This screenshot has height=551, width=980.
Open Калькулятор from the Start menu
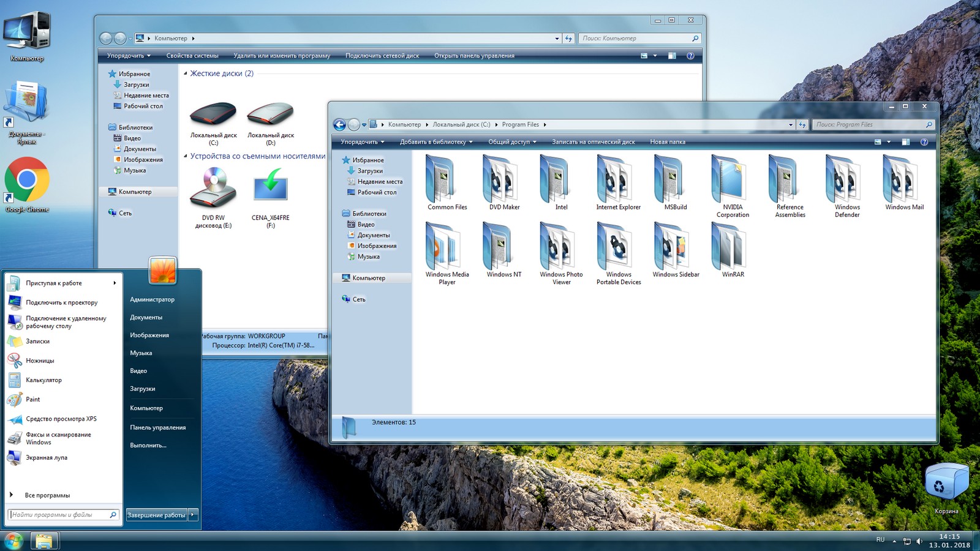pos(43,380)
